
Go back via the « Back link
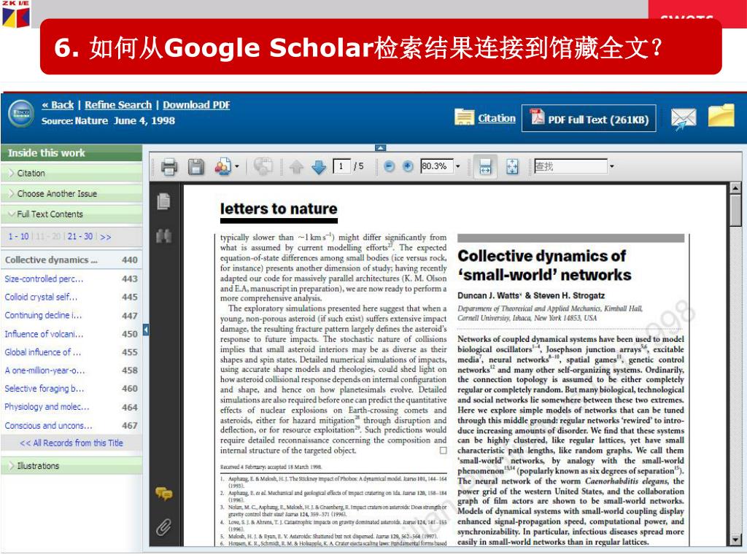[58, 105]
